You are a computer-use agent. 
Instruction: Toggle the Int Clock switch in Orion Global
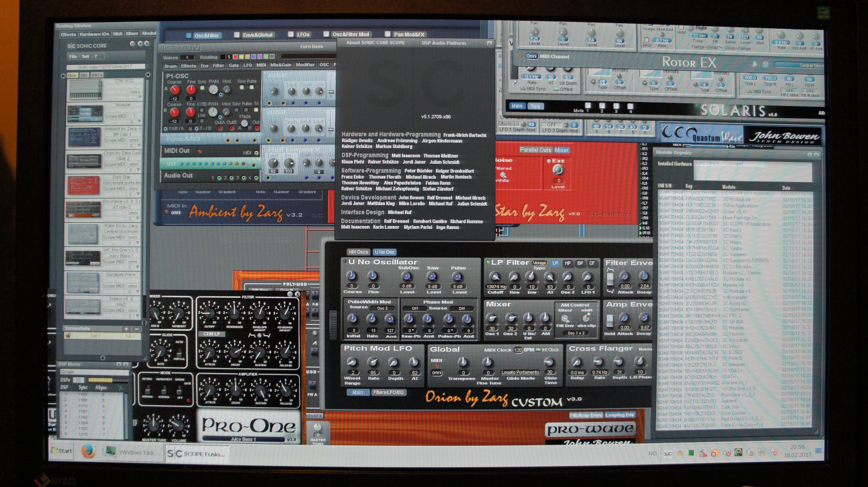pyautogui.click(x=538, y=350)
